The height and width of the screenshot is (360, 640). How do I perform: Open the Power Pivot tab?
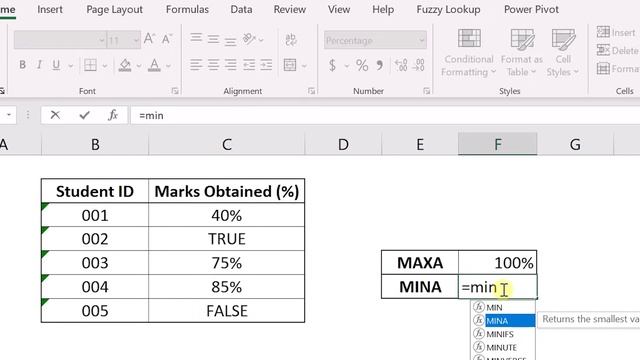[531, 9]
